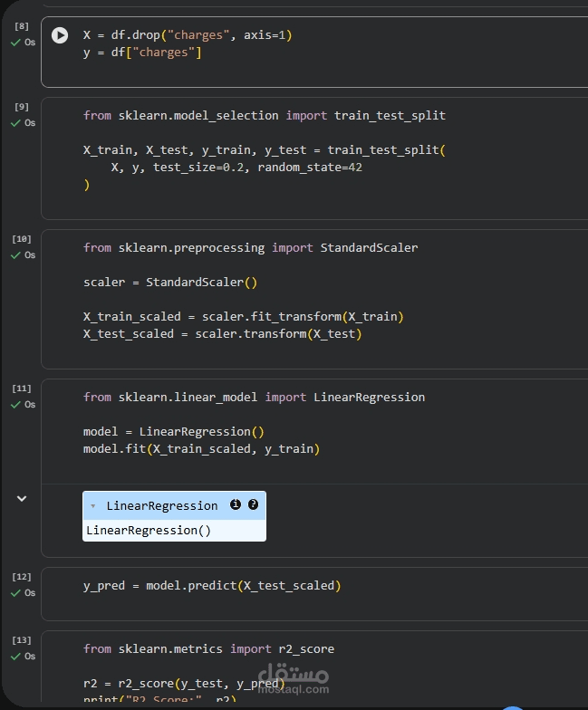Click the X_train, X_test assignment line
This screenshot has width=588, height=710.
pos(265,150)
